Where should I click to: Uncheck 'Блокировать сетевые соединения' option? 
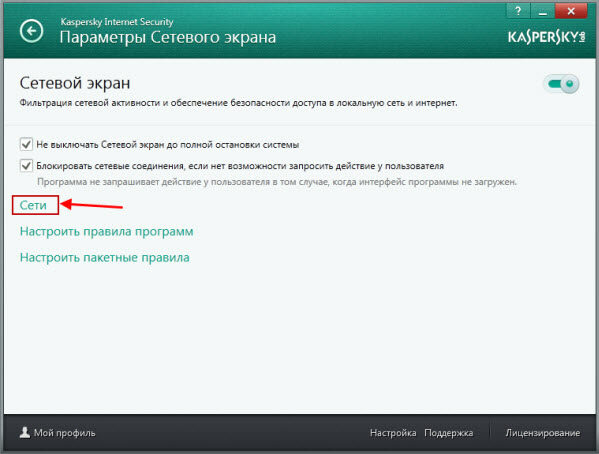tap(26, 166)
